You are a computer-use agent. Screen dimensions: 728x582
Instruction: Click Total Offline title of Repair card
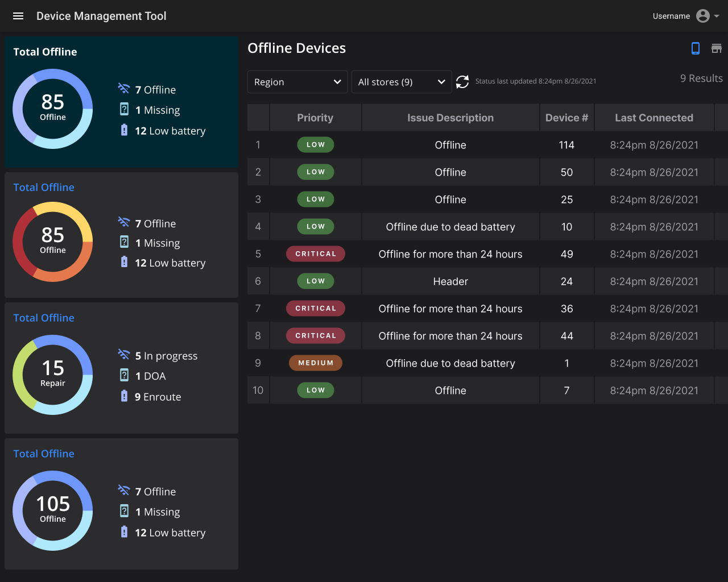(x=44, y=318)
